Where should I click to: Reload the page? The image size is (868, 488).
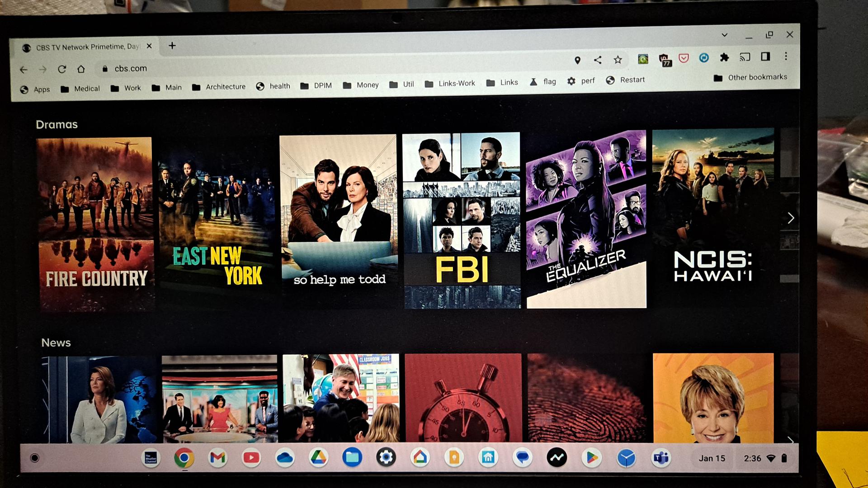[x=62, y=69]
